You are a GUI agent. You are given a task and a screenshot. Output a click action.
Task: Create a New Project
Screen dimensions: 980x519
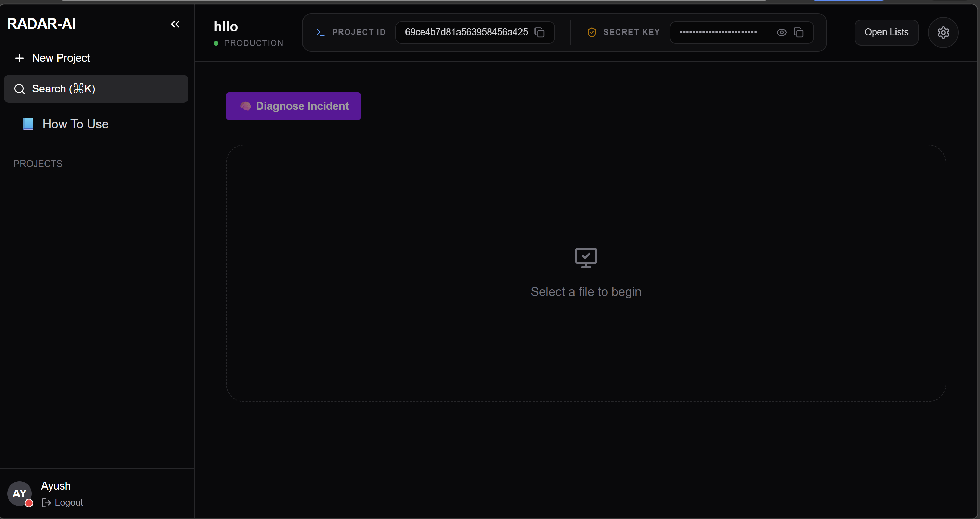61,58
